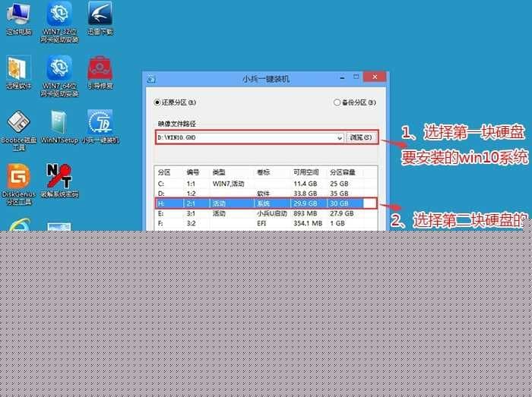Launch WIN7_64位 网卡驱动安装 shortcut
The image size is (532, 397).
(x=59, y=76)
